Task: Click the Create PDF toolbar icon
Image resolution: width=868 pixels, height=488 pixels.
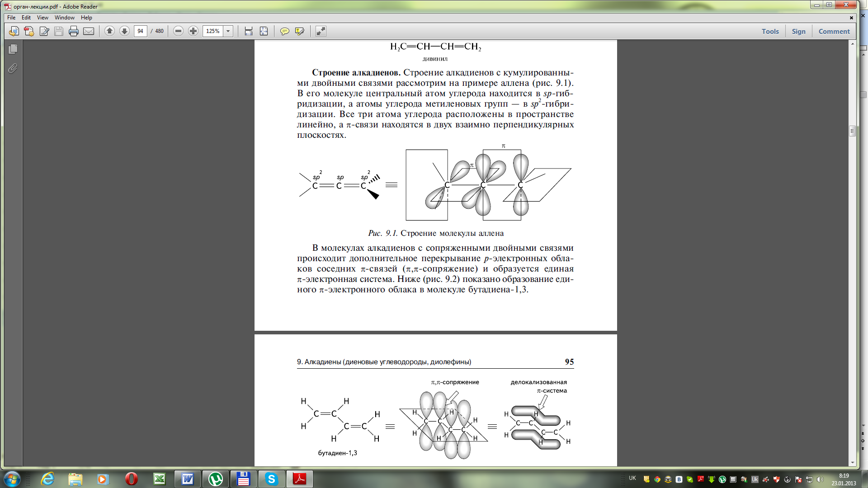Action: (29, 31)
